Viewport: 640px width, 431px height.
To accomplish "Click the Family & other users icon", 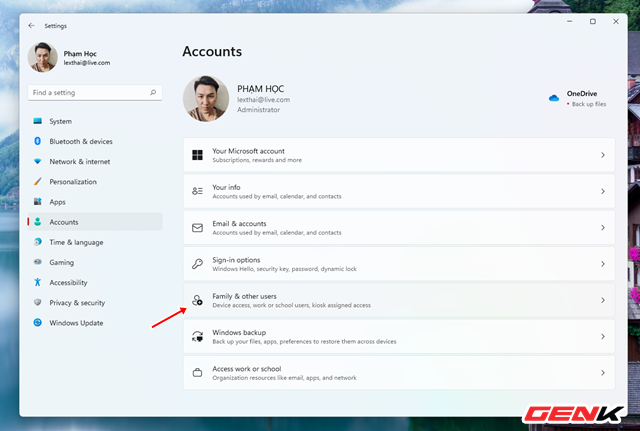I will [x=198, y=300].
